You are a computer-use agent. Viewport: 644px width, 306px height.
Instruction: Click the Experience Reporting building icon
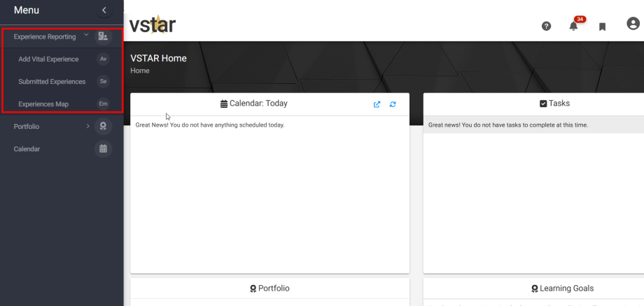point(103,37)
